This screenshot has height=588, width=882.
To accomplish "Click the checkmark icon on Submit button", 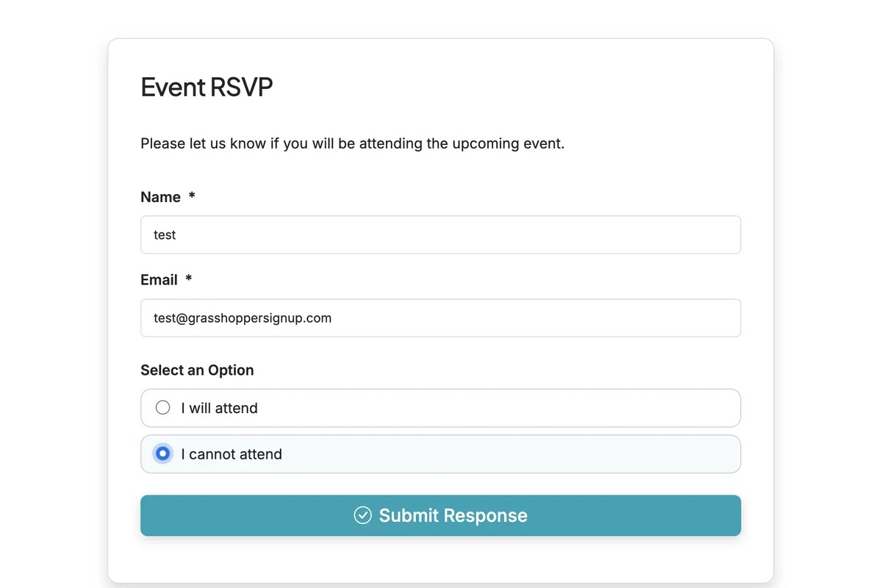I will [x=362, y=515].
